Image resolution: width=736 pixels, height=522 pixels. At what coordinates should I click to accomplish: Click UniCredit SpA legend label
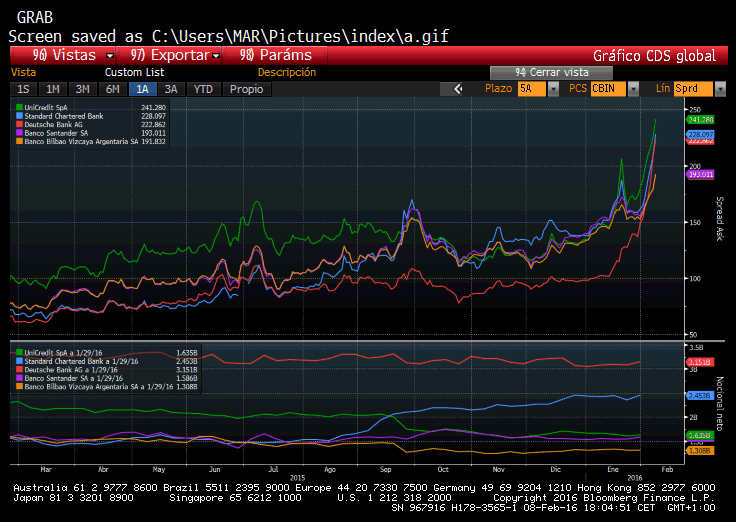tap(46, 107)
